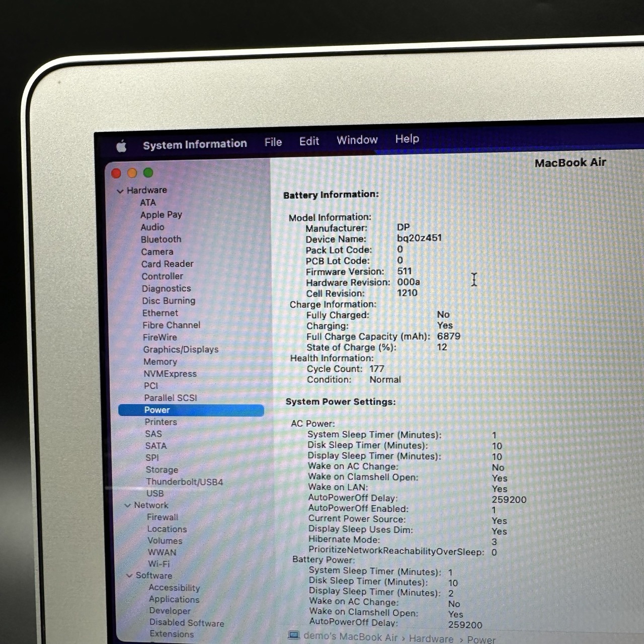Screen dimensions: 644x644
Task: Click the System Power Settings heading
Action: [341, 402]
